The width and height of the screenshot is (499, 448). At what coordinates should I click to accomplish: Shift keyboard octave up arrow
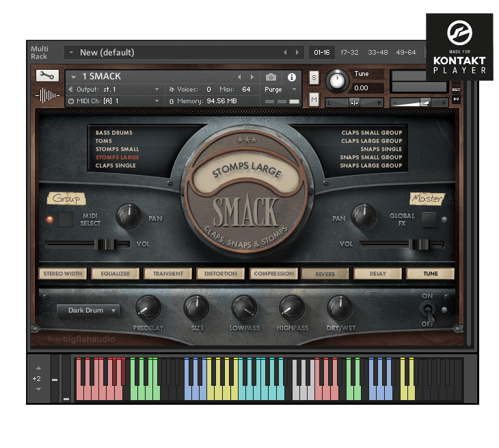[x=38, y=368]
